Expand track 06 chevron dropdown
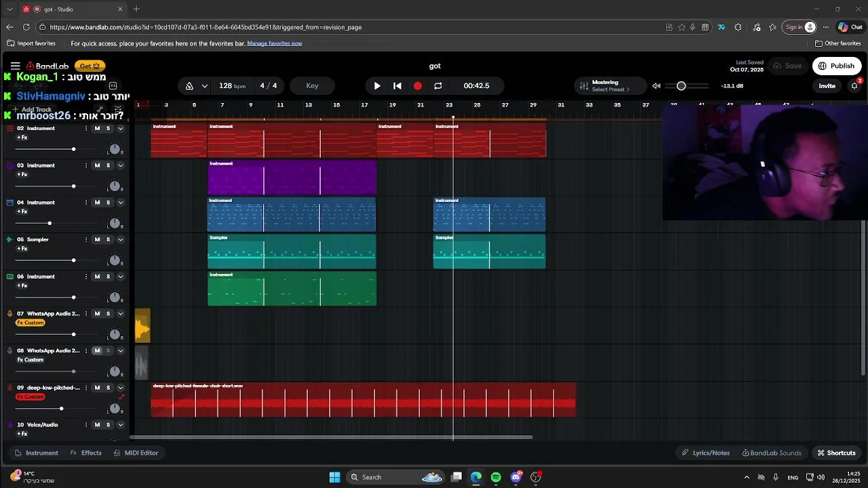868x488 pixels. coord(121,277)
